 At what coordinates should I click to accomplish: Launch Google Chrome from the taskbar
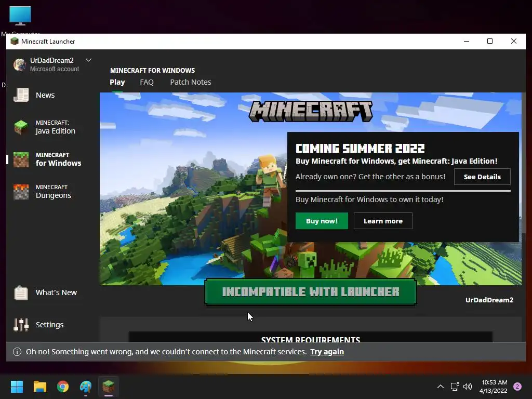(63, 387)
